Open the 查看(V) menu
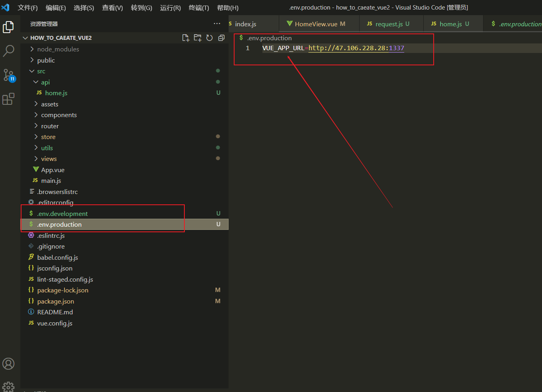The image size is (542, 392). point(112,8)
